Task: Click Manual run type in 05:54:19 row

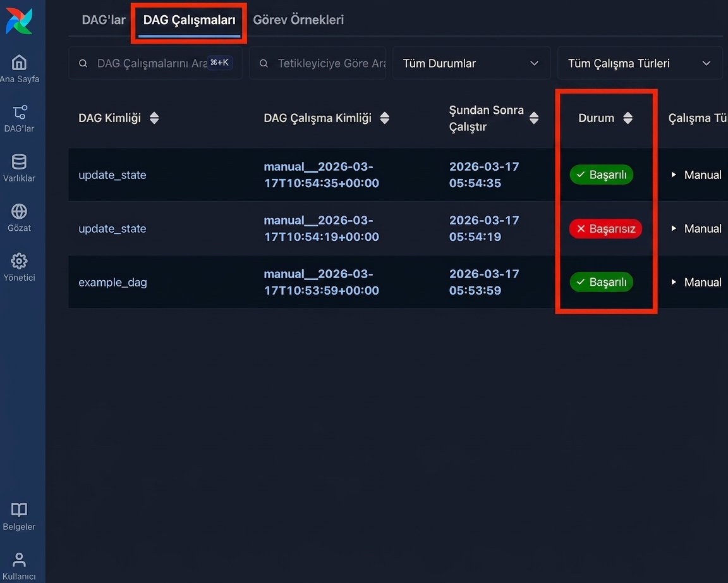Action: 703,228
